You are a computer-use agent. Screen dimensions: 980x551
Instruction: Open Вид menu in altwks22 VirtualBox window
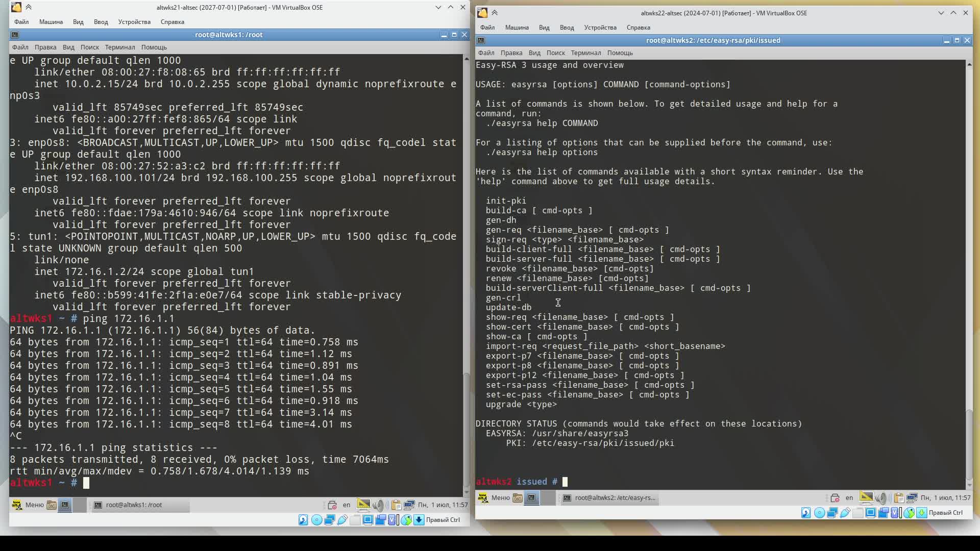pos(544,28)
